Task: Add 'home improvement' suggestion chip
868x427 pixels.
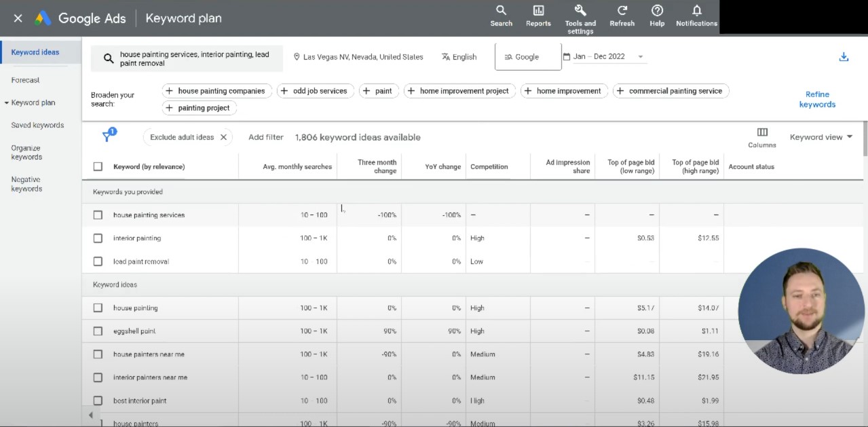Action: click(x=564, y=91)
